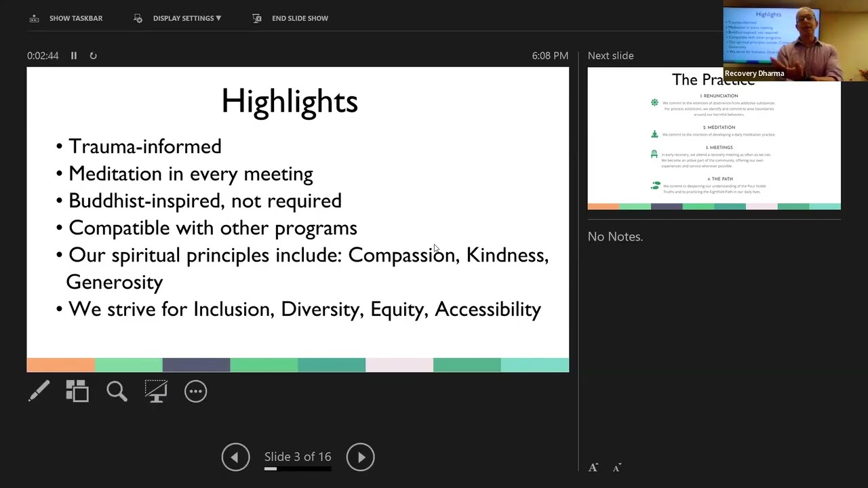
Task: Click the See all slides icon
Action: pos(77,391)
